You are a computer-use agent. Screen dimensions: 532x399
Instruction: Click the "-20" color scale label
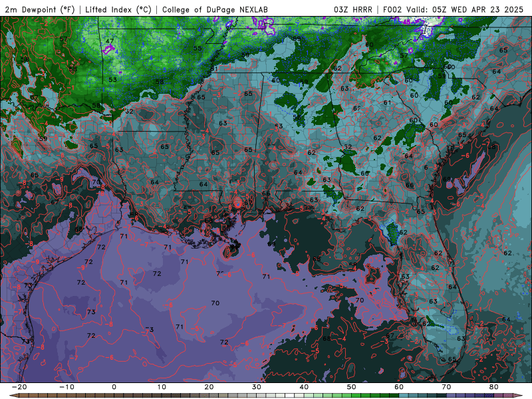pyautogui.click(x=19, y=387)
